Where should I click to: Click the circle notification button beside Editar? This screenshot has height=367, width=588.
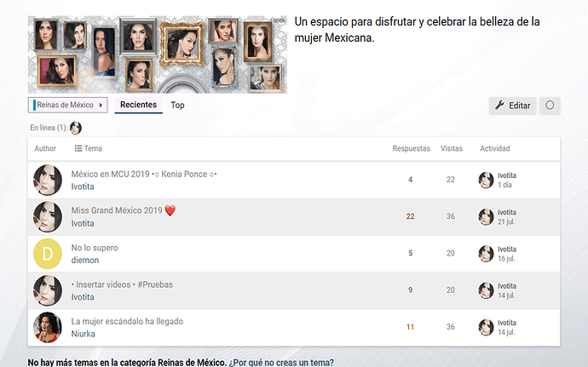coord(550,106)
